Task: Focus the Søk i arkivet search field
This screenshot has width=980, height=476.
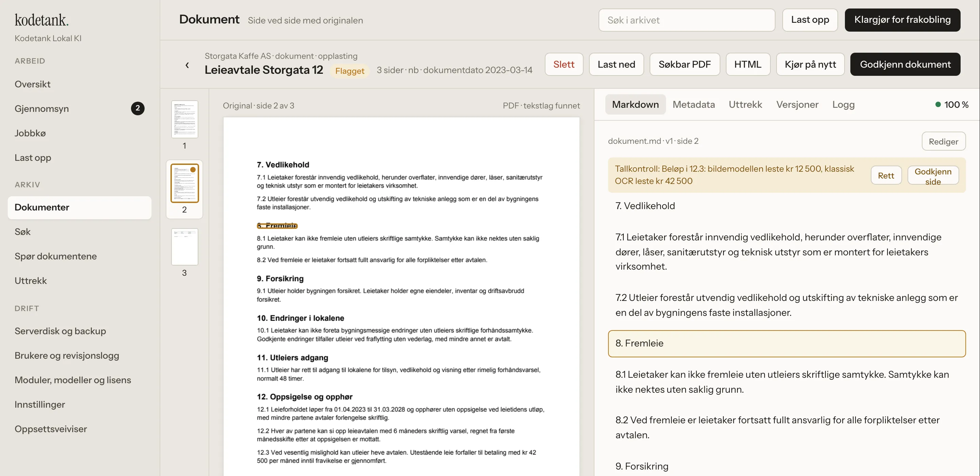Action: (x=687, y=20)
